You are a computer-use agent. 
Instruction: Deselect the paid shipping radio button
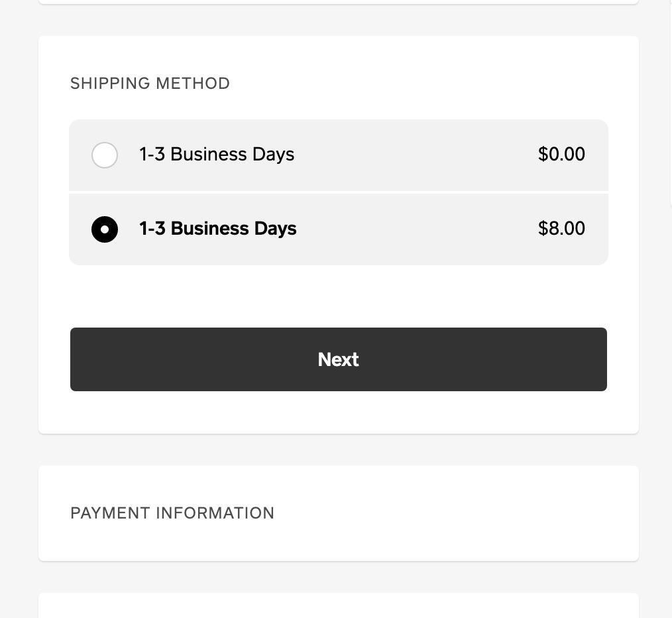104,229
